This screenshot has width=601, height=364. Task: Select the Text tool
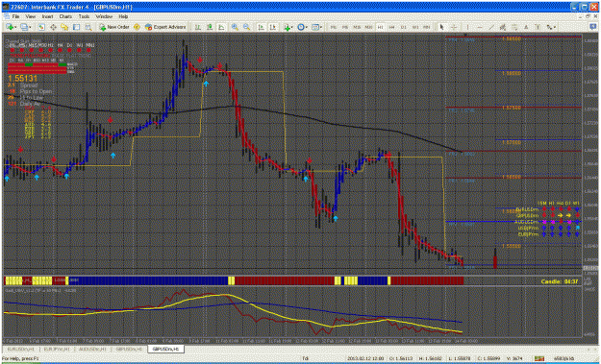tap(526, 27)
